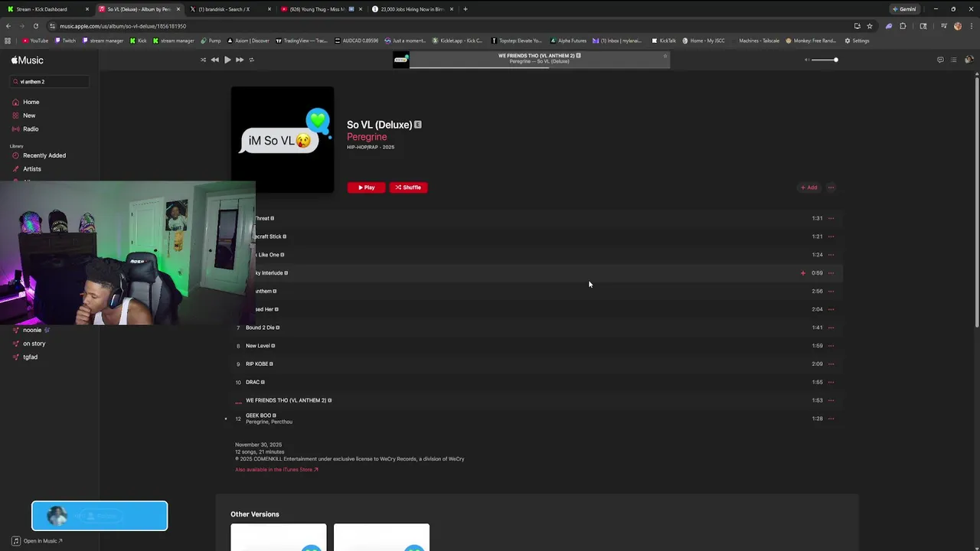Image resolution: width=980 pixels, height=551 pixels.
Task: Switch to 23,000 Jobs Hiring tab
Action: [412, 9]
